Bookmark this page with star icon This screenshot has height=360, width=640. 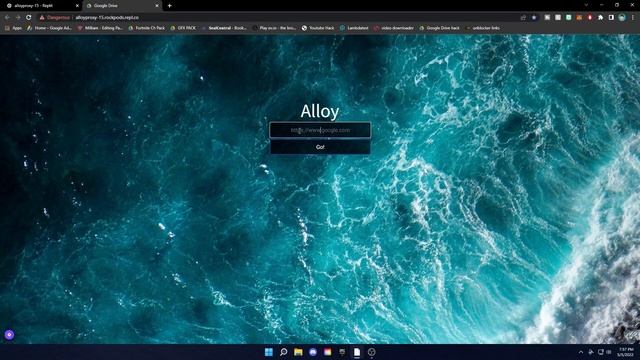click(534, 18)
